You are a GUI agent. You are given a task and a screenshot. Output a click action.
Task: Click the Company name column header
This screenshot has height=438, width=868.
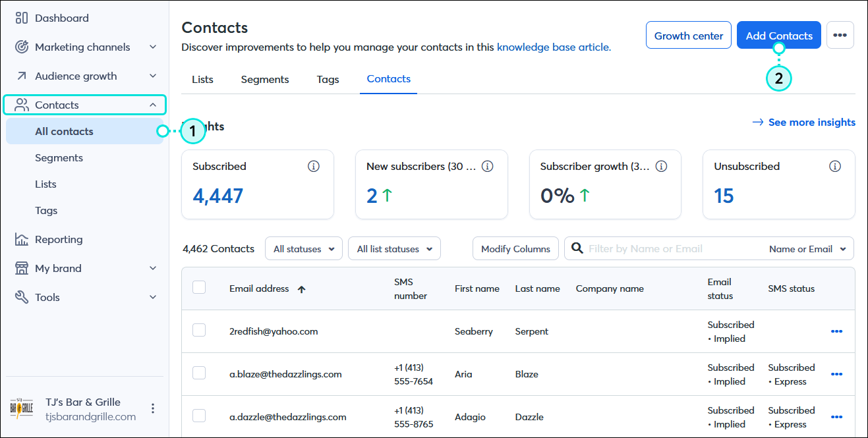pyautogui.click(x=610, y=288)
